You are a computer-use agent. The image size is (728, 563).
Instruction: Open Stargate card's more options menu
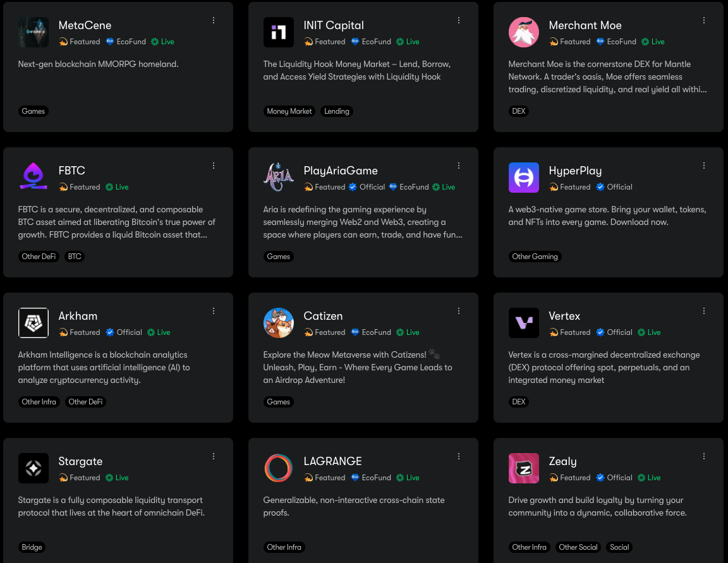click(214, 456)
